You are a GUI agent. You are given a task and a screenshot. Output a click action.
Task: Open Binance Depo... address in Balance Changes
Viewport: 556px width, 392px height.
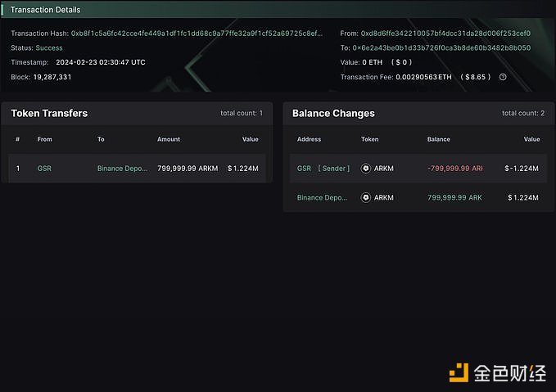coord(322,197)
